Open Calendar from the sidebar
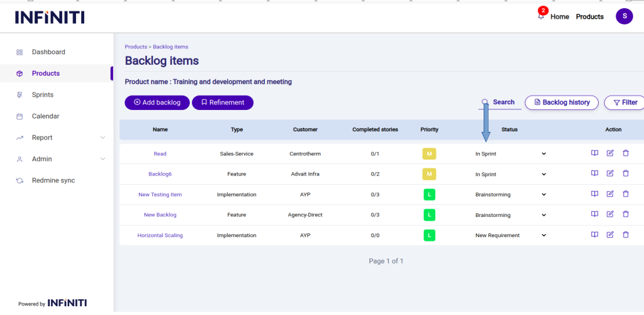644x315 pixels. click(x=45, y=116)
